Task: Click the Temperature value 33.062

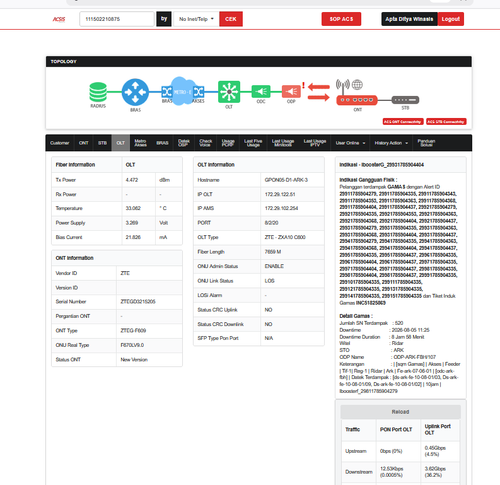Action: tap(133, 208)
